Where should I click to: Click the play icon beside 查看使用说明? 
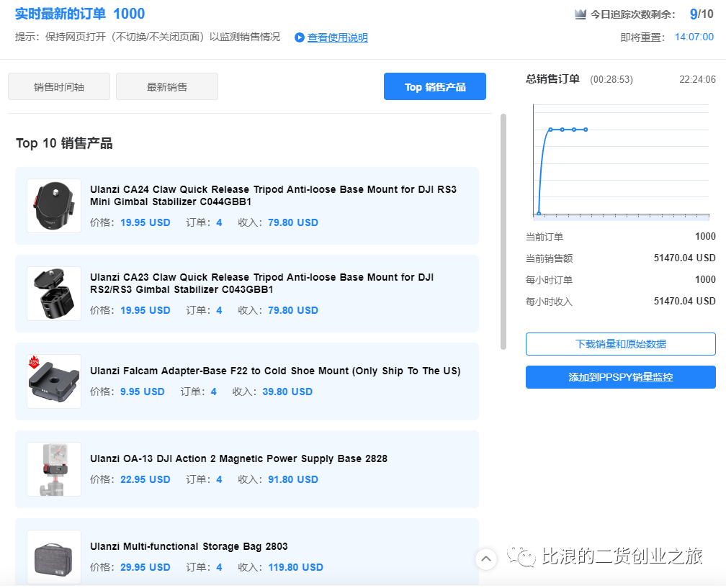tap(300, 37)
